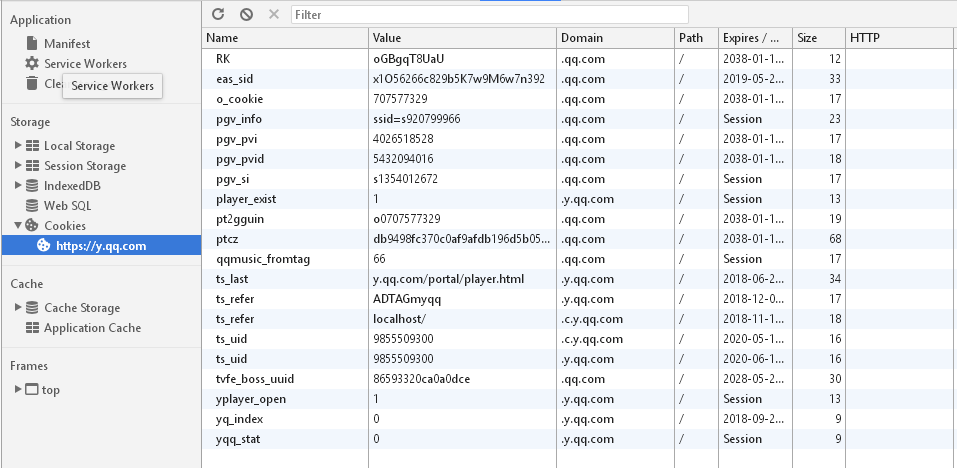The width and height of the screenshot is (957, 468).
Task: Select the Local Storage grid icon
Action: pyautogui.click(x=32, y=146)
